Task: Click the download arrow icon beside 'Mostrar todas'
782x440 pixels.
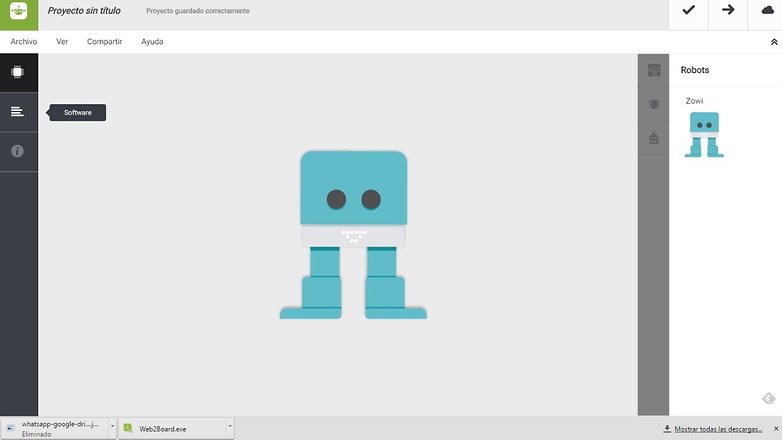Action: pos(667,429)
